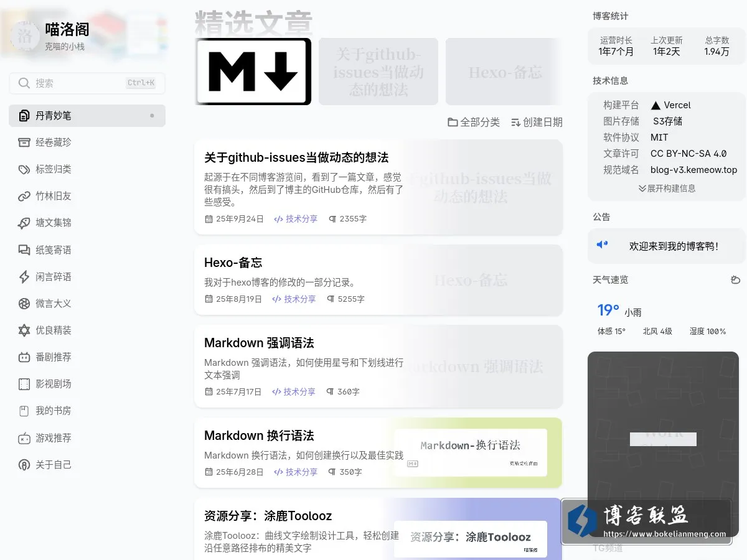Click the weather refresh icon
The width and height of the screenshot is (747, 560).
(735, 280)
